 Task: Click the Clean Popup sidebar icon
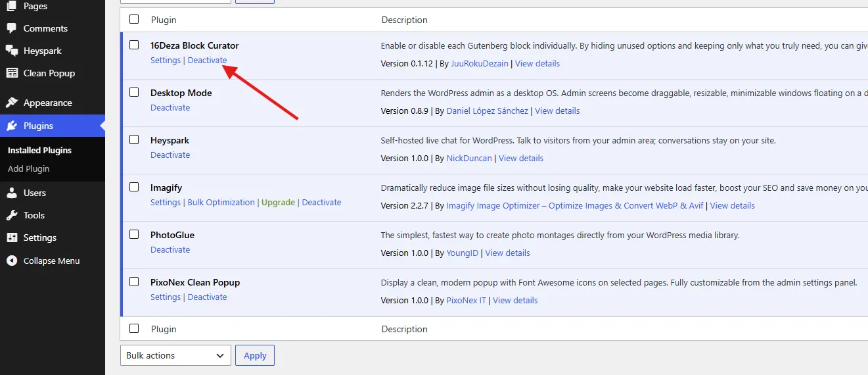(x=11, y=73)
